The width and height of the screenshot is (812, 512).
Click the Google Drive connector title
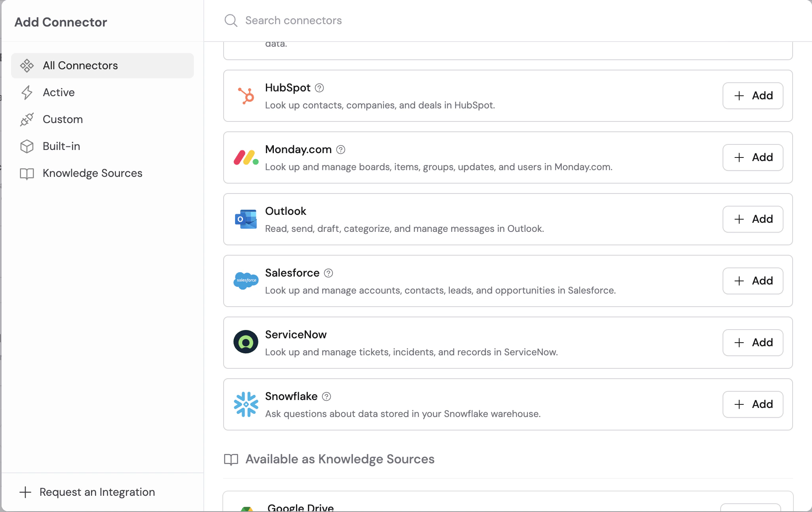pos(301,507)
